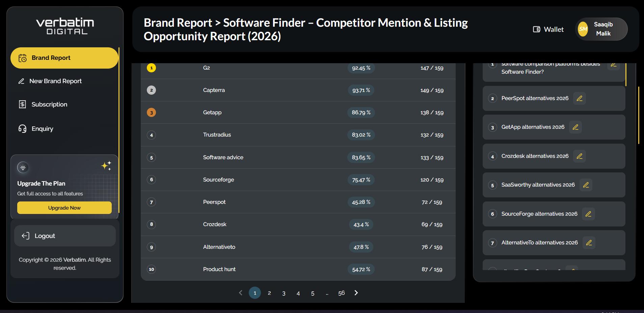The height and width of the screenshot is (313, 644).
Task: Click the Subscription dollar receipt icon
Action: [x=22, y=104]
